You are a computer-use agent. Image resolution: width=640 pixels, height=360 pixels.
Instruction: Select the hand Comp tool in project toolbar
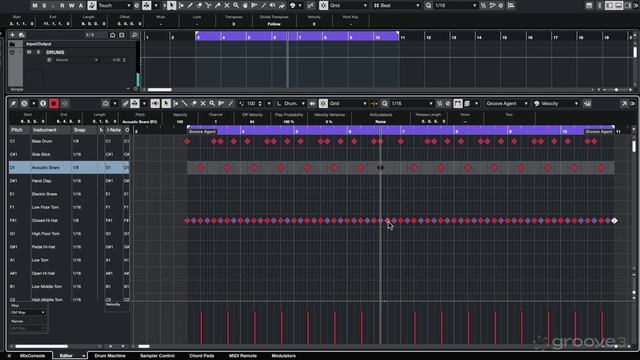245,6
